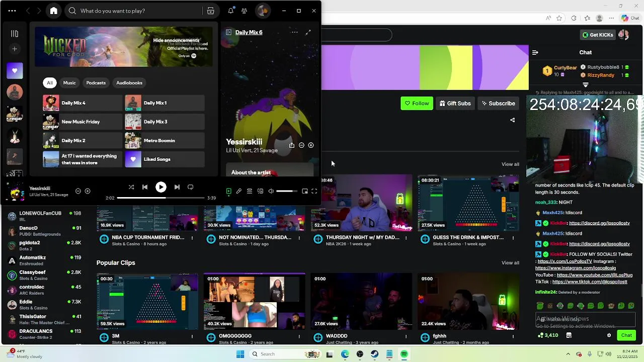The width and height of the screenshot is (644, 362).
Task: Open Spotify mini player
Action: pos(305,191)
